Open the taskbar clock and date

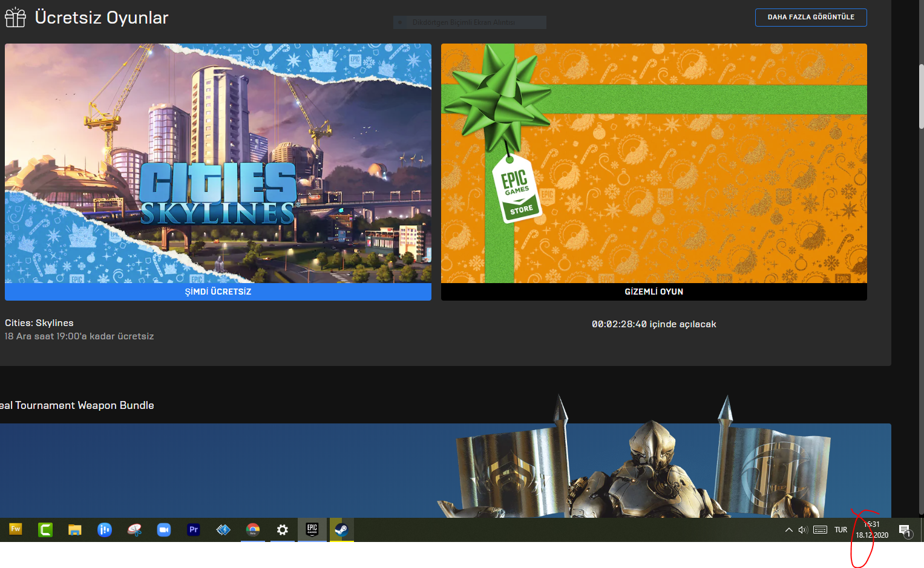click(x=872, y=530)
